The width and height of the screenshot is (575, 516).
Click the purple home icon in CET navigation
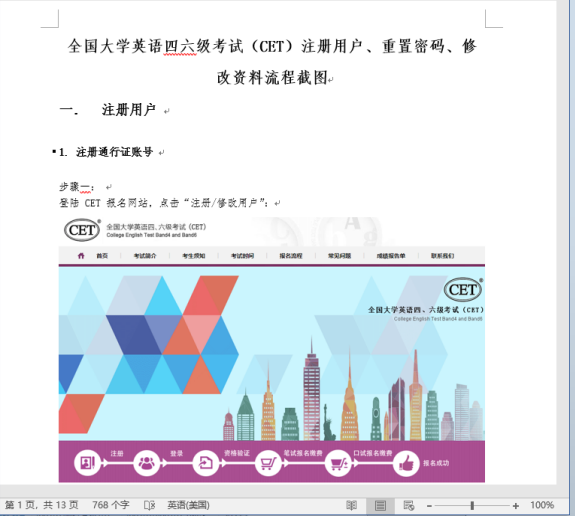click(x=81, y=256)
